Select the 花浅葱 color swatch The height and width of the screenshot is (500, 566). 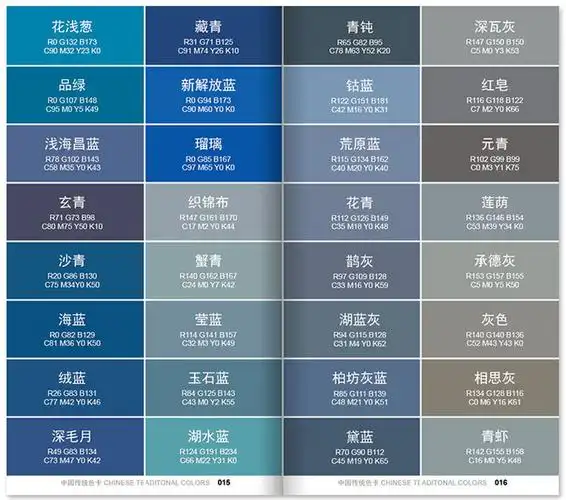click(x=75, y=35)
